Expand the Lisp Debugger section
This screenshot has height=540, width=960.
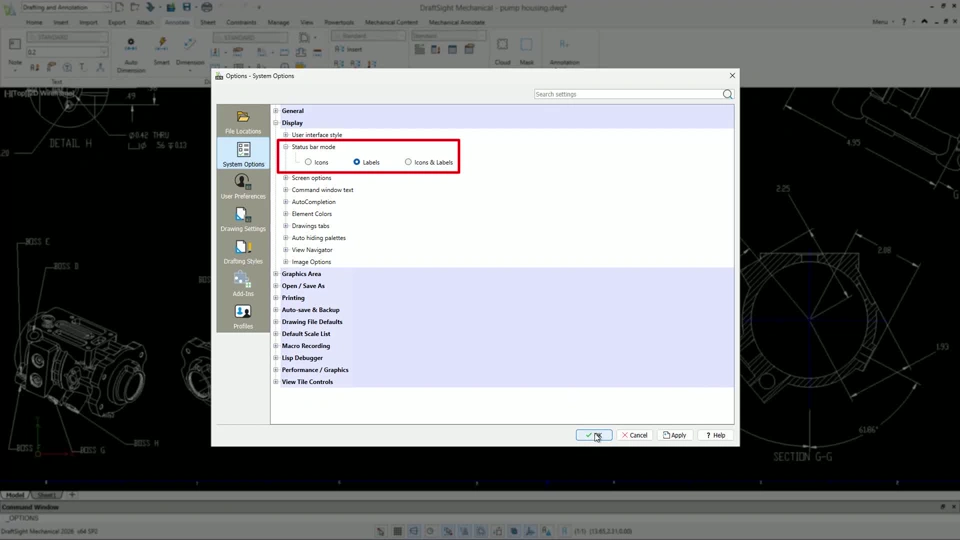coord(276,358)
